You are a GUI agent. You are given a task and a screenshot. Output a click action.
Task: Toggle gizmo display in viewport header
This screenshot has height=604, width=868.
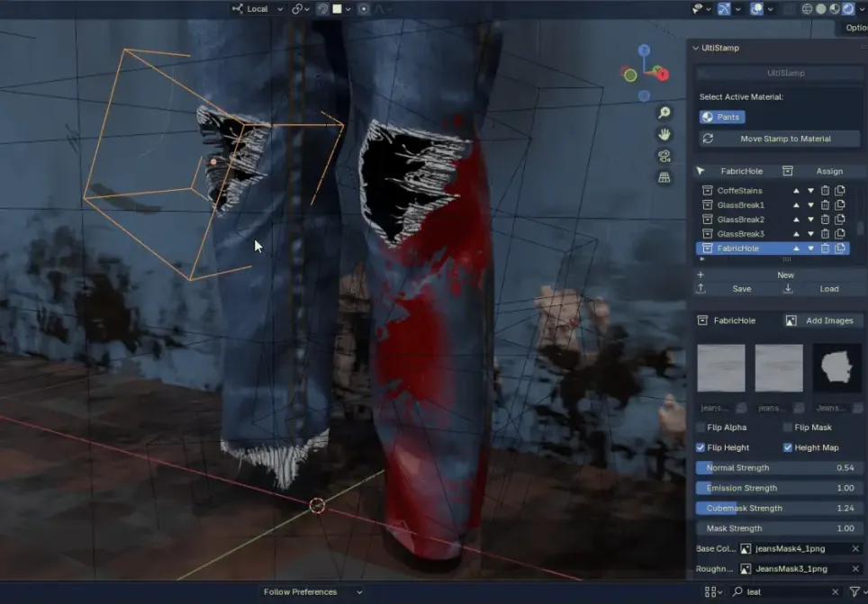point(724,9)
